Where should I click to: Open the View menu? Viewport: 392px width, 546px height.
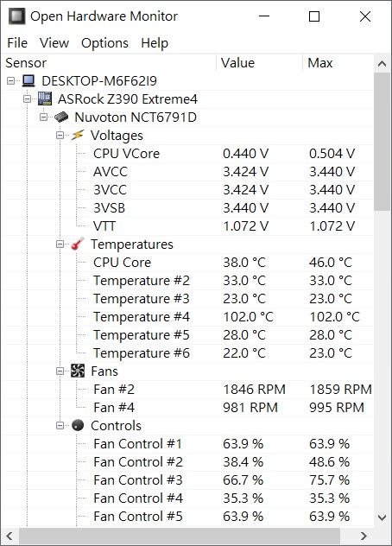(x=54, y=43)
